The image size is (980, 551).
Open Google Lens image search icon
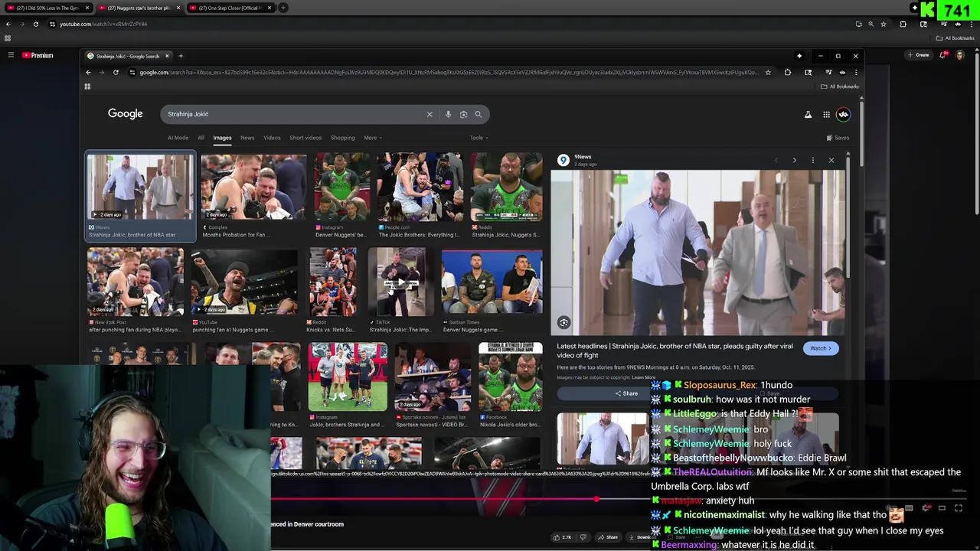coord(463,114)
